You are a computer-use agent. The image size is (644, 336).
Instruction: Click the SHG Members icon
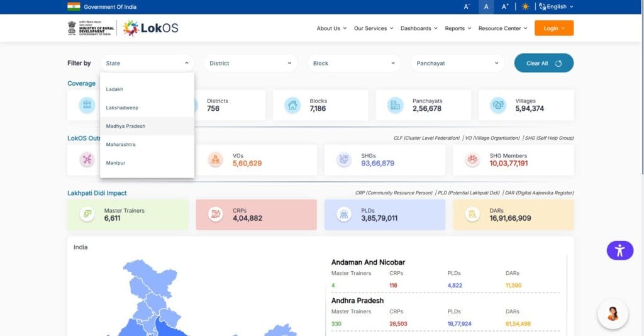(472, 160)
